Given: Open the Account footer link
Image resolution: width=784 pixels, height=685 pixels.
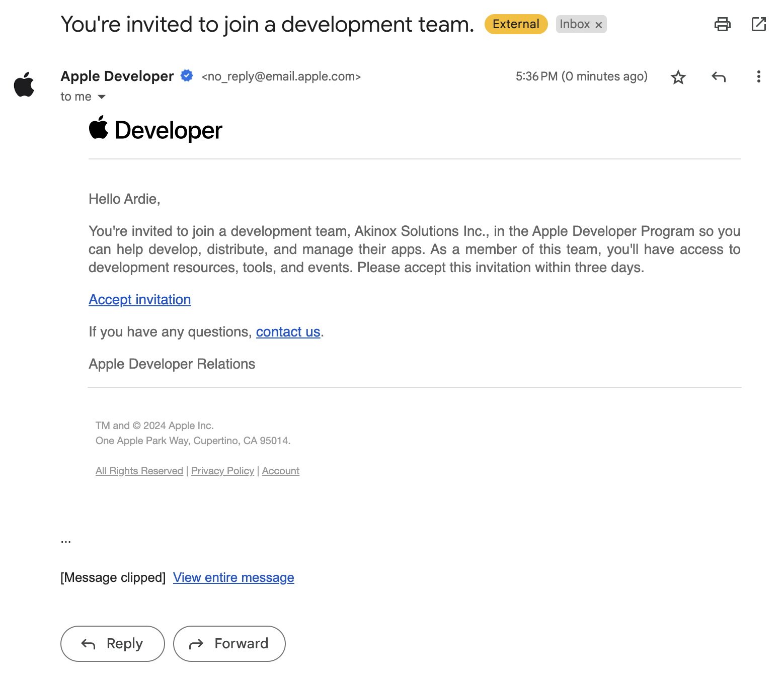Looking at the screenshot, I should point(281,471).
